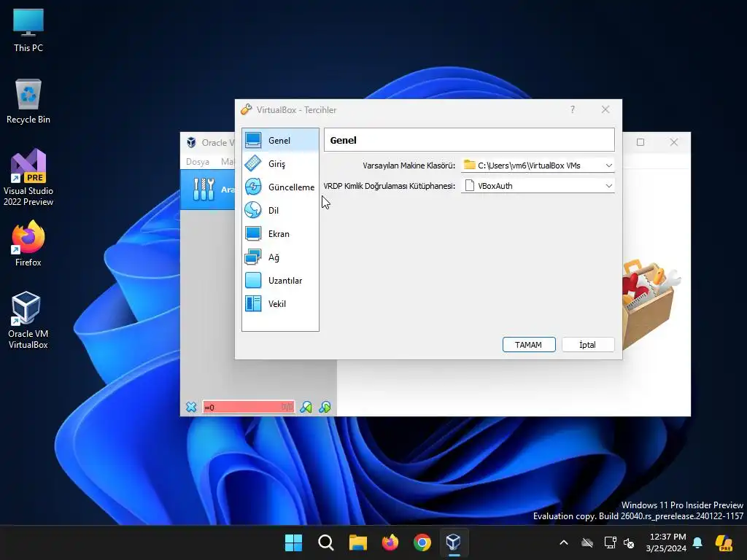Maximize the Oracle VM VirtualBox Manager window
Image resolution: width=747 pixels, height=560 pixels.
click(640, 142)
